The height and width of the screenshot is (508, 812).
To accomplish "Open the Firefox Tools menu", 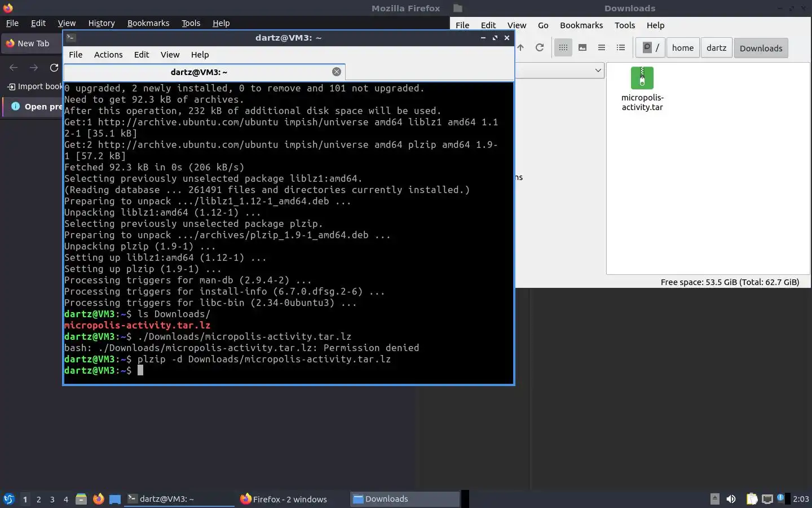I will pos(191,23).
